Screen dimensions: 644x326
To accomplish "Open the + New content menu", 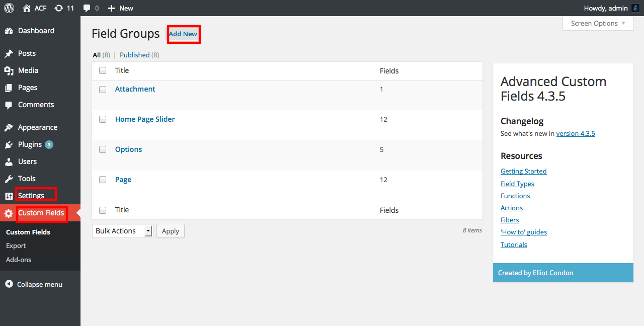I will [x=121, y=8].
